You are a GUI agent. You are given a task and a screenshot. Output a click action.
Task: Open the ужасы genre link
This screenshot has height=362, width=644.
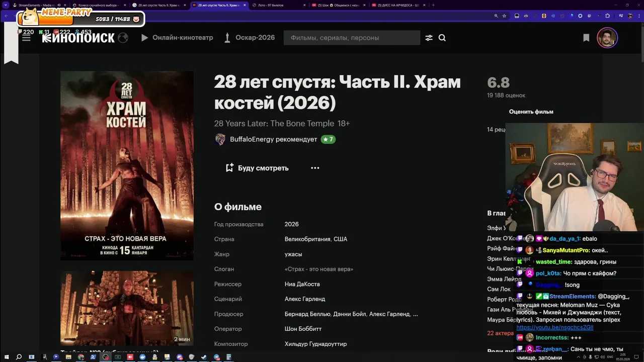293,254
